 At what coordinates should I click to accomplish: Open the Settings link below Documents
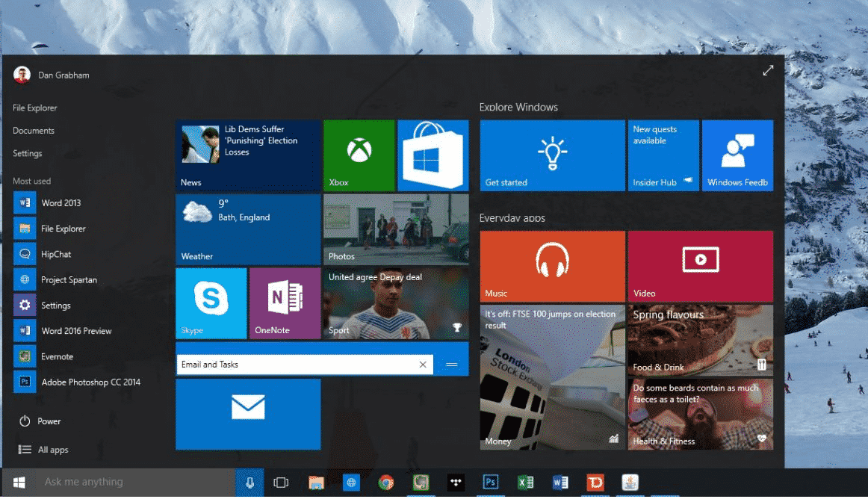pyautogui.click(x=27, y=153)
